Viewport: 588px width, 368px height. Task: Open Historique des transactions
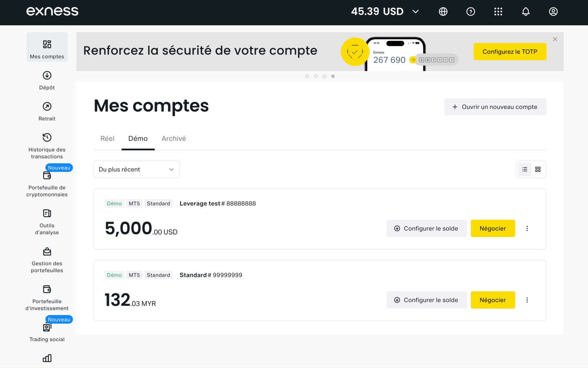click(x=47, y=146)
